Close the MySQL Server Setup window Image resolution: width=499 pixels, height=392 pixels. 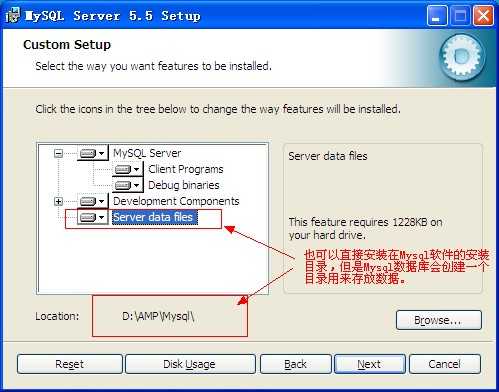(483, 16)
